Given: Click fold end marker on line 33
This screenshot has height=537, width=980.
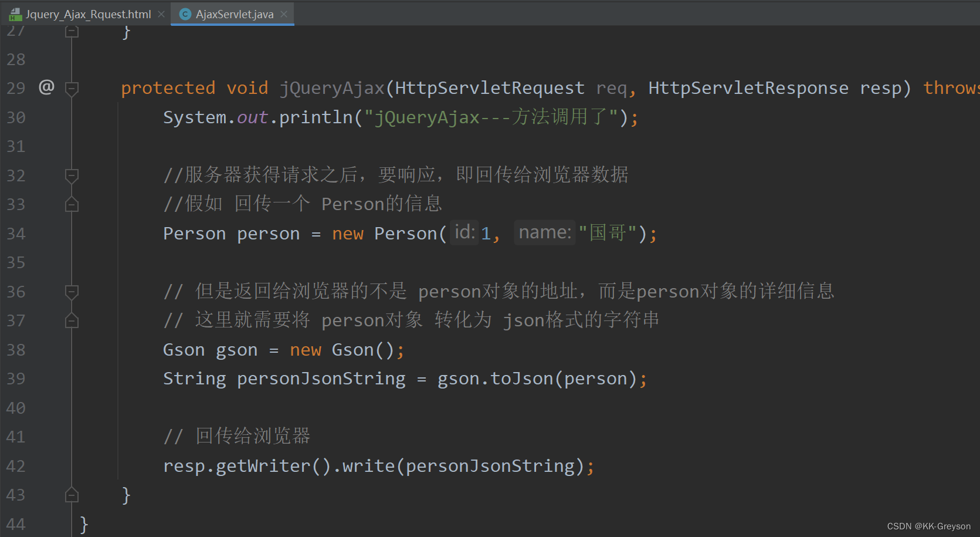Looking at the screenshot, I should [72, 204].
